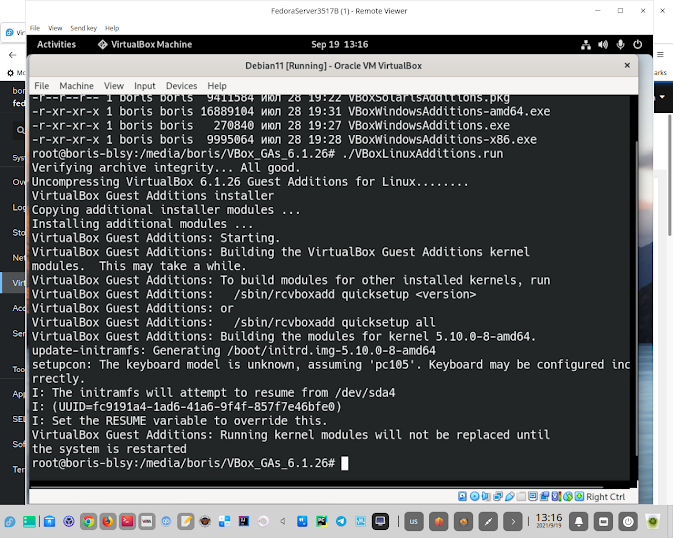Open the View menu in VirtualBox window
The height and width of the screenshot is (538, 673).
point(114,86)
